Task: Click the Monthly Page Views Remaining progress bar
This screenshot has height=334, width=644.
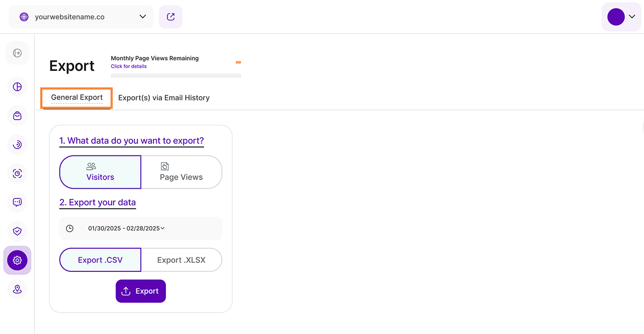Action: tap(175, 76)
